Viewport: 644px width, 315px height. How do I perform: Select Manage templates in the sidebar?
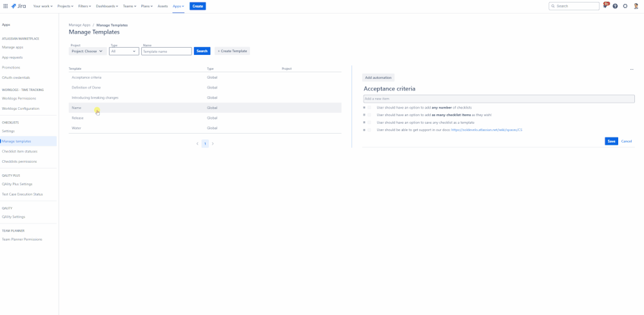coord(28,141)
